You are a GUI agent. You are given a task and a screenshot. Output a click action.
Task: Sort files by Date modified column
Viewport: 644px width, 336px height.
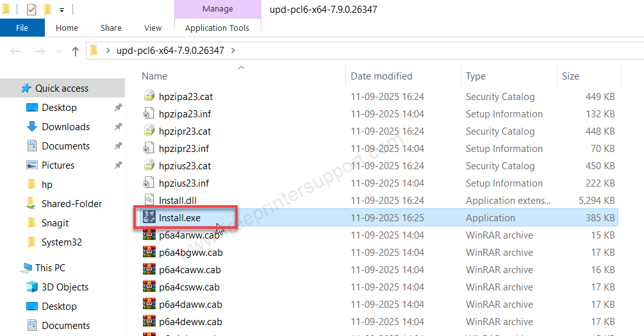[x=381, y=76]
